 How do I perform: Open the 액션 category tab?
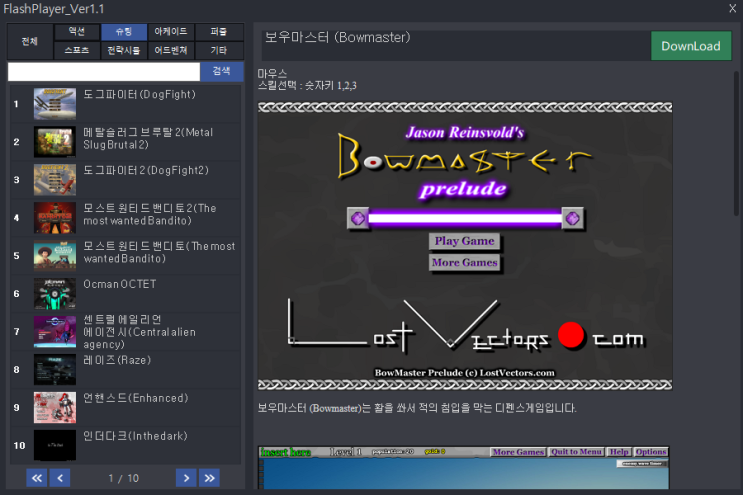tap(77, 32)
